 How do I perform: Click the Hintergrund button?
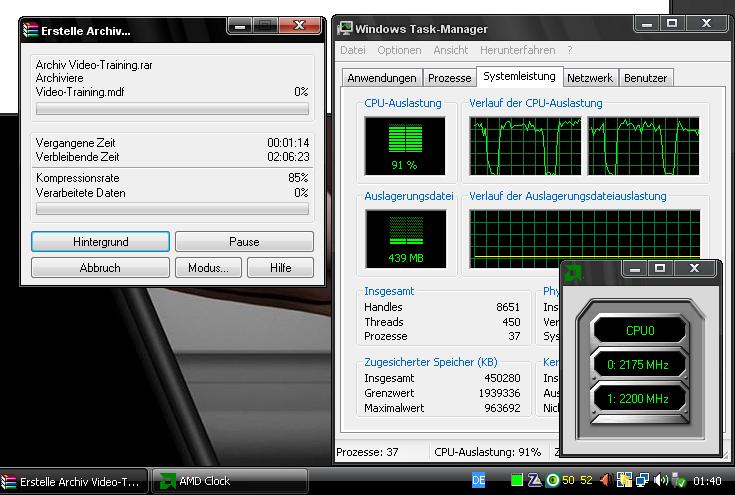coord(100,242)
